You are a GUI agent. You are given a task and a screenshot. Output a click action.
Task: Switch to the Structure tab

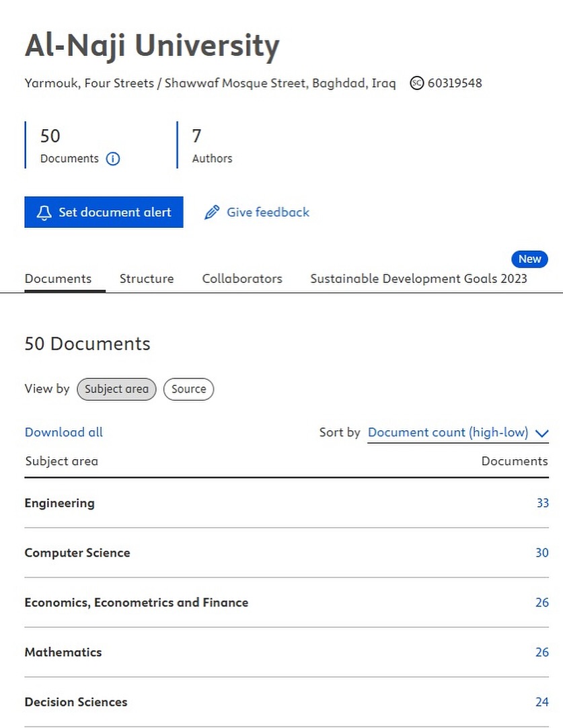(147, 278)
